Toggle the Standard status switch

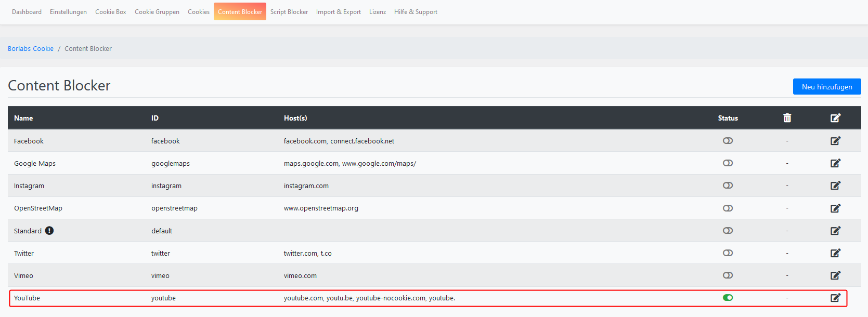point(728,231)
